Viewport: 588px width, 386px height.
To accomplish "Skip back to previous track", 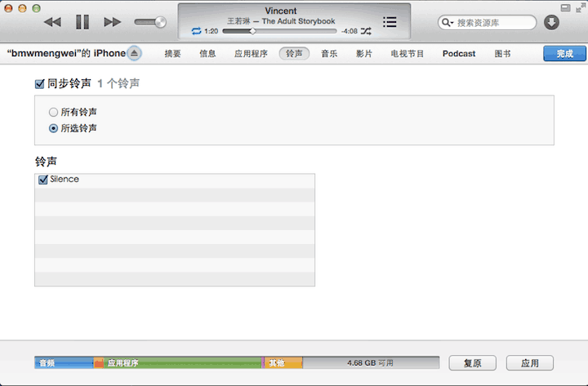I will pos(52,22).
